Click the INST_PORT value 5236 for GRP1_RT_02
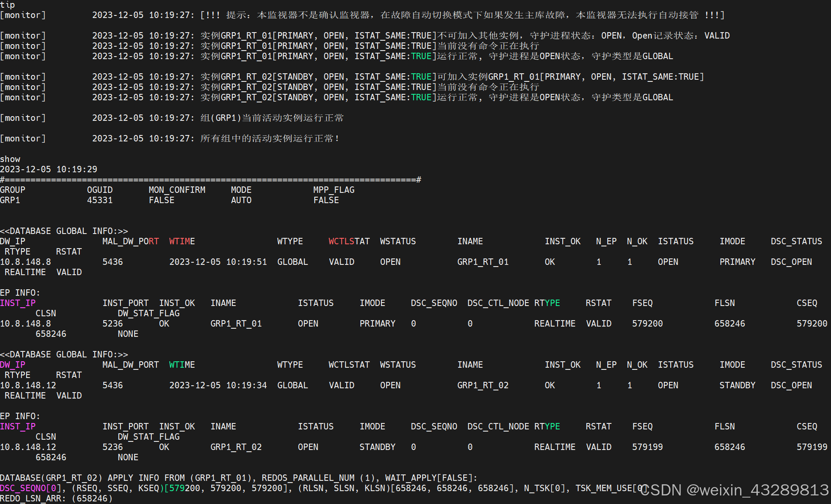Viewport: 831px width, 504px height. tap(113, 447)
